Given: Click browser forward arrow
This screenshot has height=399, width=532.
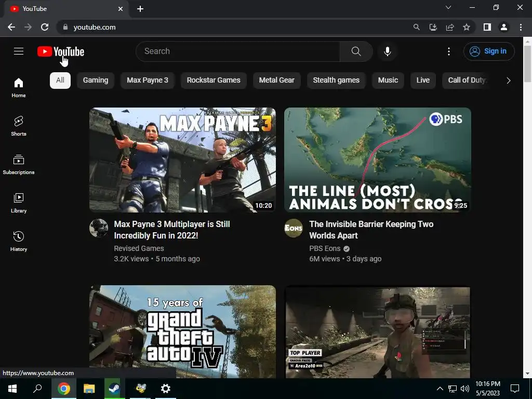Looking at the screenshot, I should pyautogui.click(x=28, y=27).
